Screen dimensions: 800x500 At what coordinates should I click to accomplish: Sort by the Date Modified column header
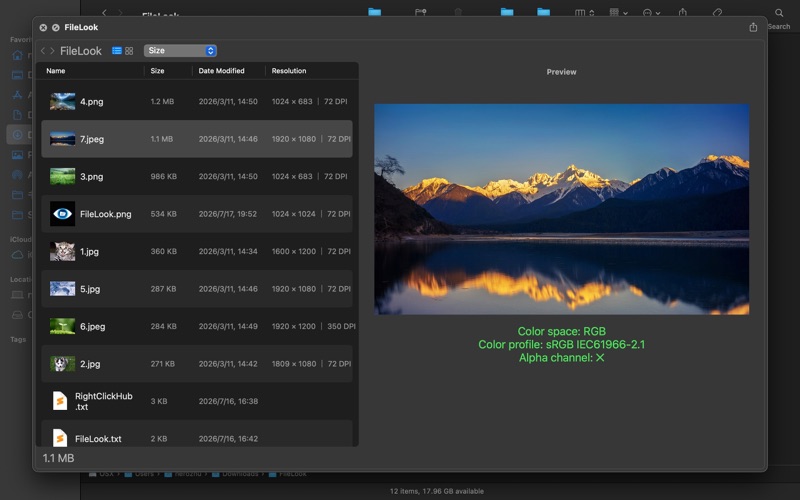221,71
